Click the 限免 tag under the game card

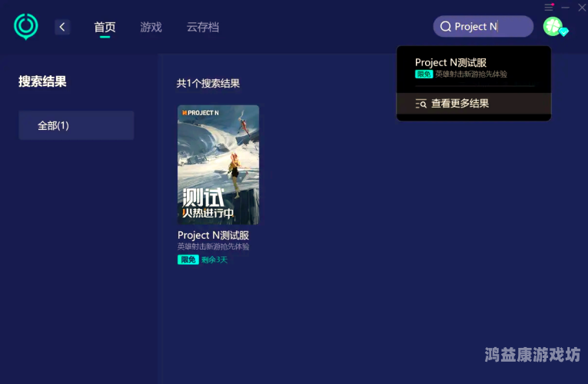pyautogui.click(x=188, y=260)
